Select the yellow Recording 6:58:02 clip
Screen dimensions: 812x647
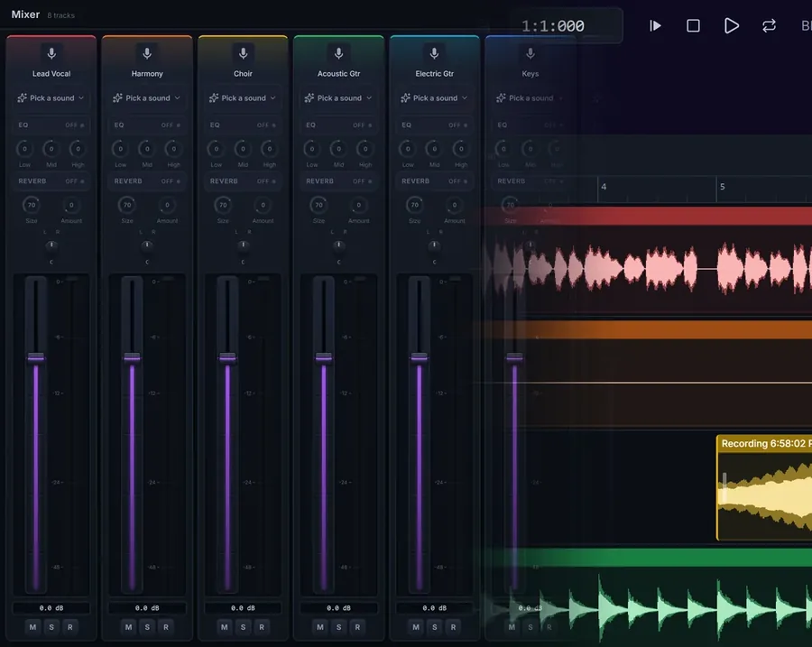pos(764,487)
